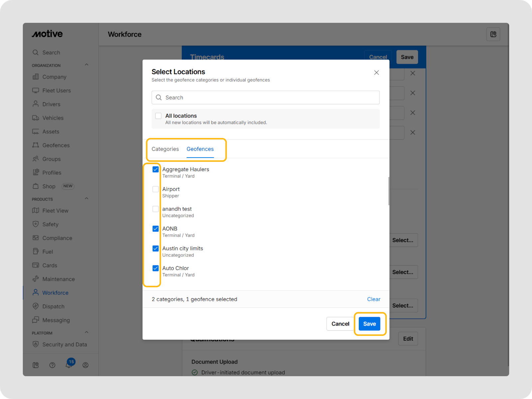Collapse the Products sidebar section
Screen dimensions: 532x399
(86, 199)
